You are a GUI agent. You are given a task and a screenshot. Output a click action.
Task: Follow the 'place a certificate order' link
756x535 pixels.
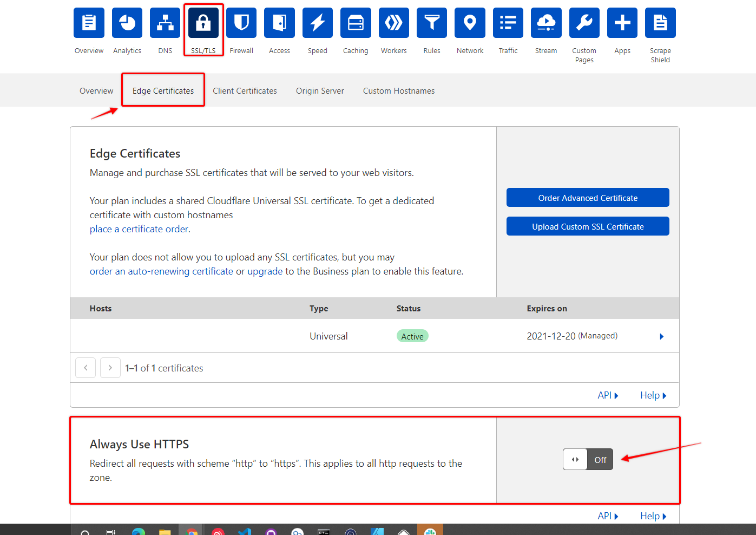tap(139, 229)
